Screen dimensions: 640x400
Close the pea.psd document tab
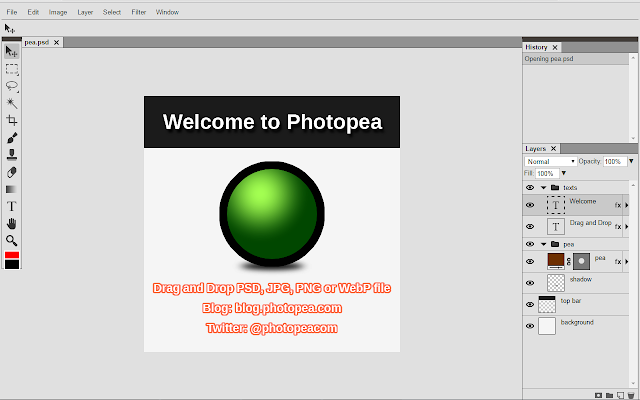[x=57, y=42]
